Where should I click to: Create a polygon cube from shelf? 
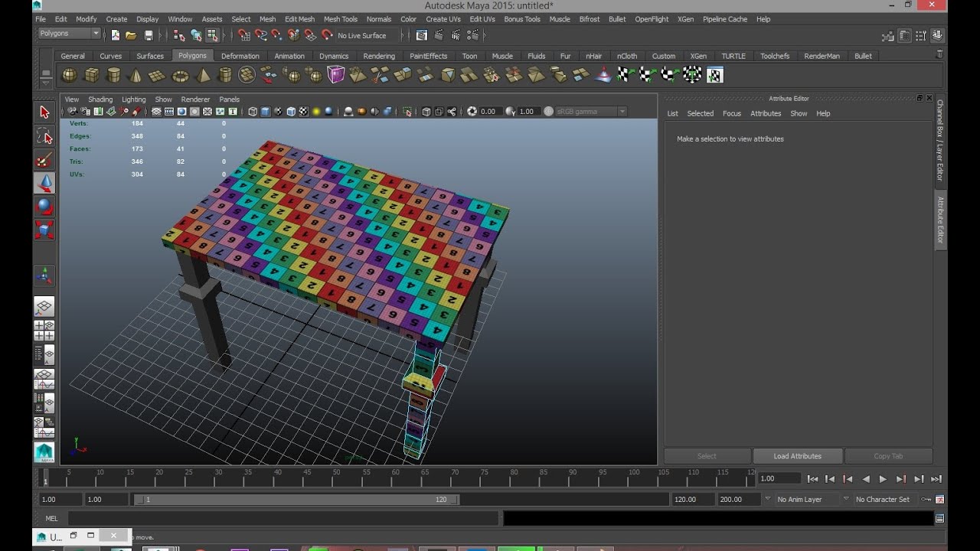(92, 75)
